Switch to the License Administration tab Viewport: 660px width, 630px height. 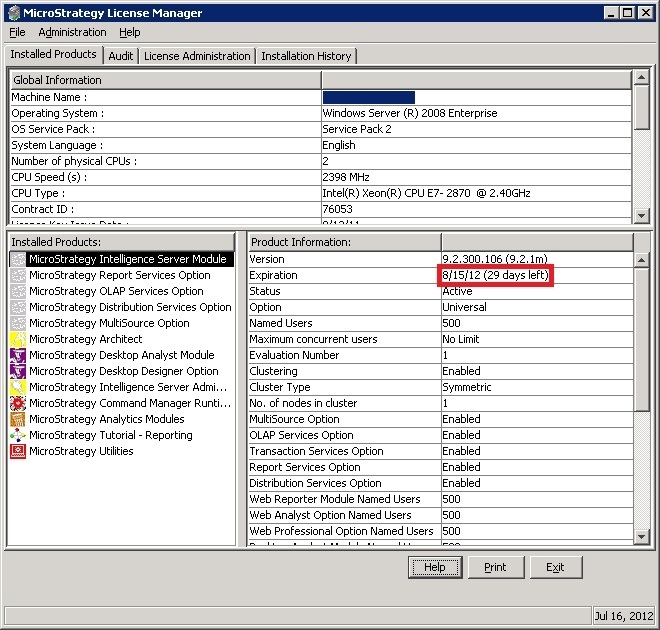coord(197,56)
